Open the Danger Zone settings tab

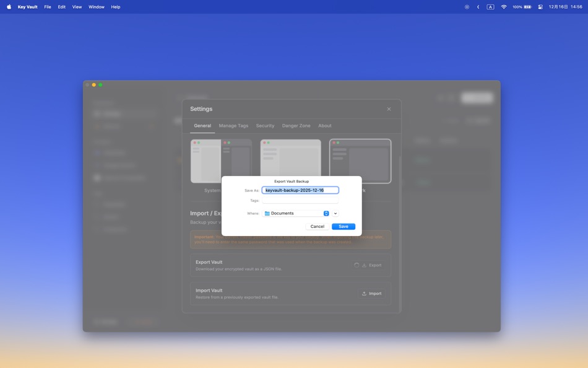point(296,125)
